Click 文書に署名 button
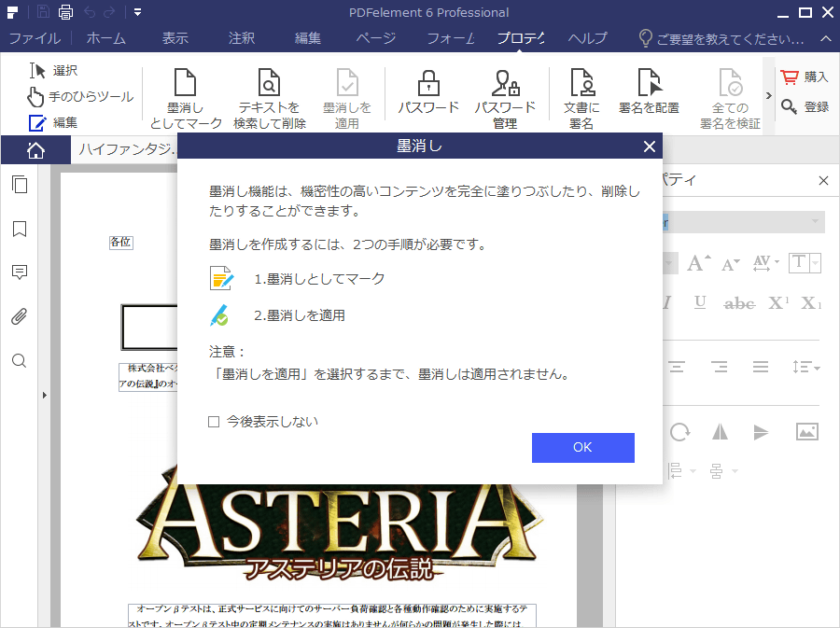Image resolution: width=840 pixels, height=628 pixels. [581, 99]
